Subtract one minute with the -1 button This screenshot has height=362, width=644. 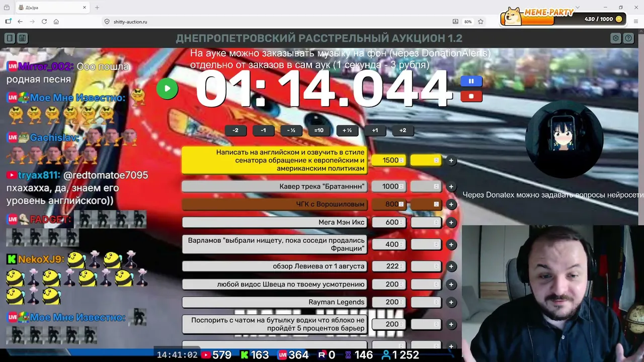pyautogui.click(x=263, y=130)
